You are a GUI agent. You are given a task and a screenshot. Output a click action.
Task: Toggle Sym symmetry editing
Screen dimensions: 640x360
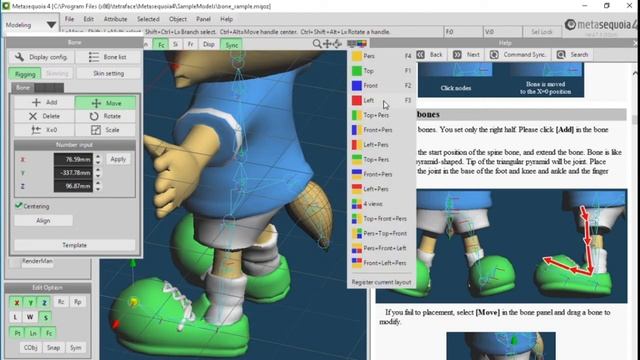[76, 348]
